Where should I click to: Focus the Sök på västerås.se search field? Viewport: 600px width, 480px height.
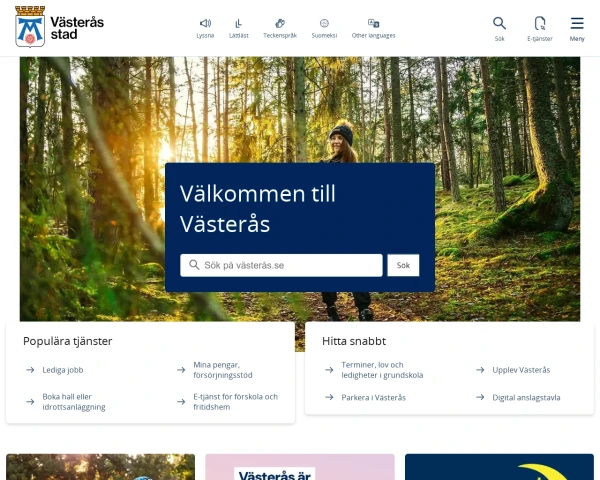[281, 265]
